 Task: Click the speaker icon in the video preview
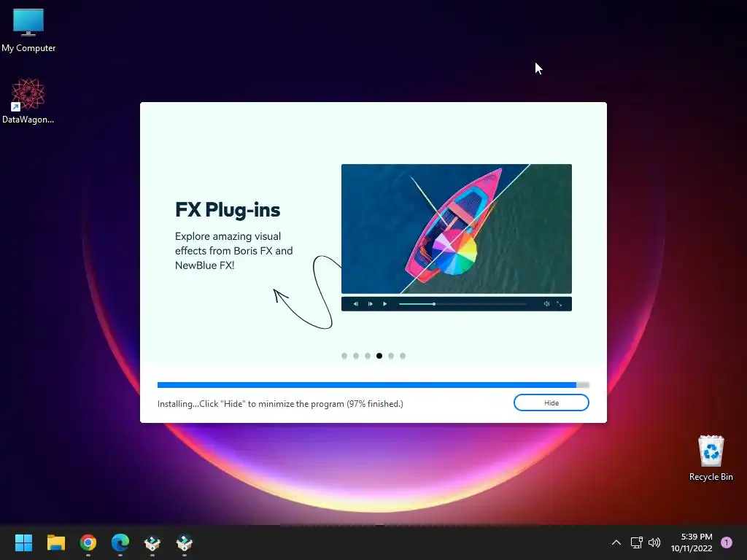click(x=546, y=304)
